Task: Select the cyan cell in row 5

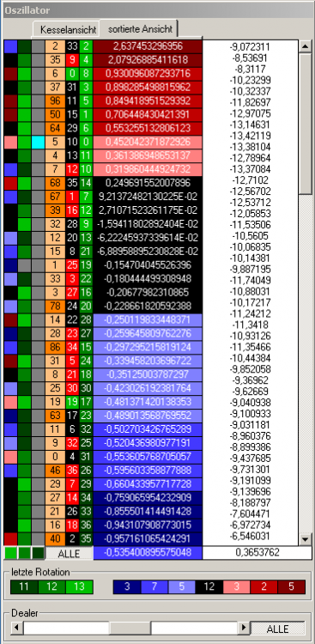Action: (38, 143)
